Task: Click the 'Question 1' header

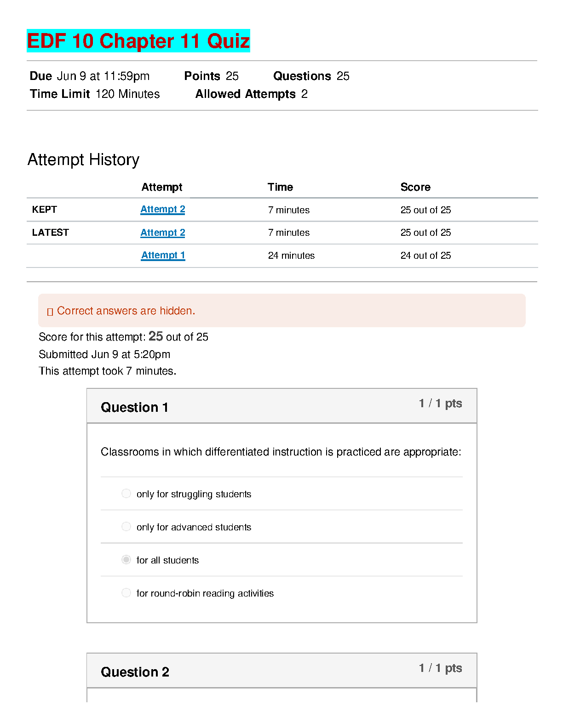Action: [134, 408]
